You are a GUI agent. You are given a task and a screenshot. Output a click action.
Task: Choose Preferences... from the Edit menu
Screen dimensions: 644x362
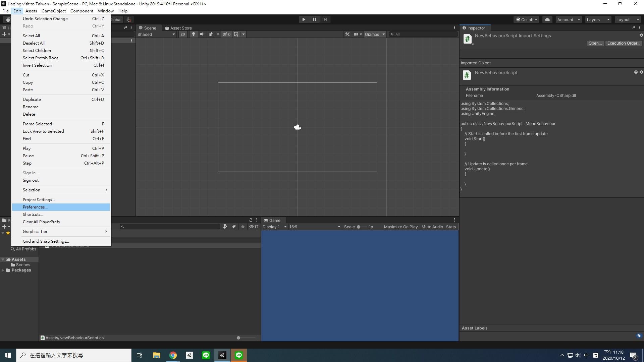coord(61,207)
